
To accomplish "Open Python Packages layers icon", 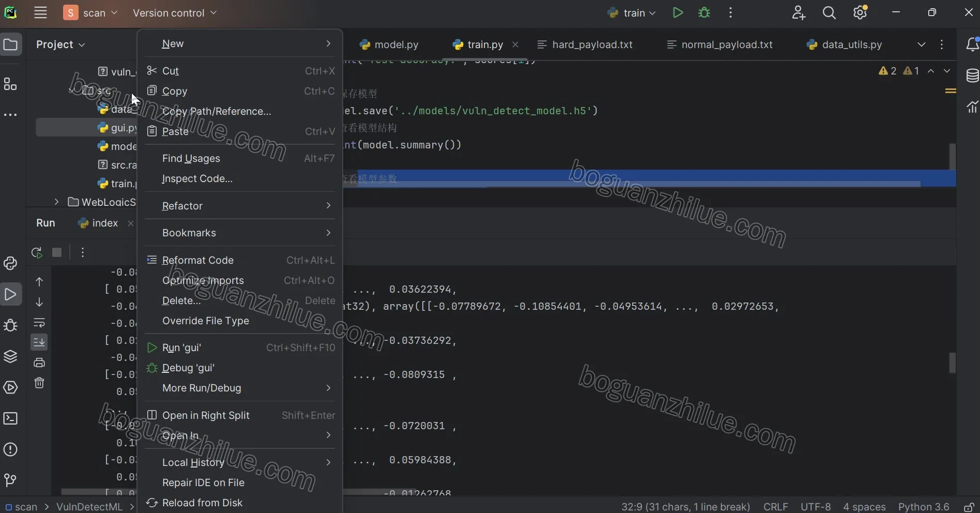I will point(10,356).
